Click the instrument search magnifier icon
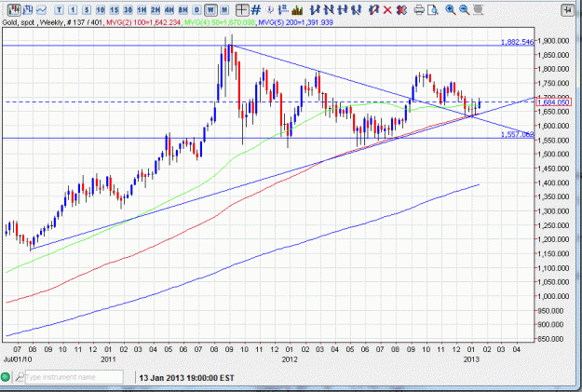This screenshot has width=582, height=392. click(20, 377)
